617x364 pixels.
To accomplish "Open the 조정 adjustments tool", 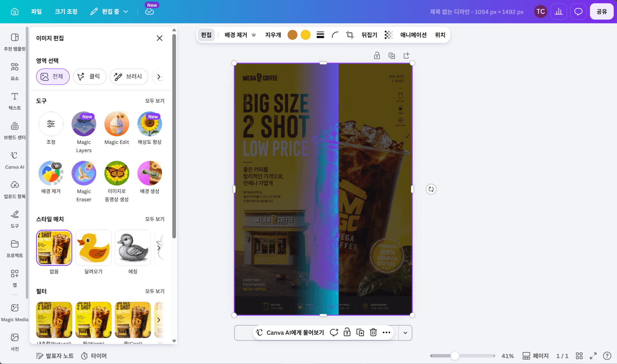I will coord(51,129).
